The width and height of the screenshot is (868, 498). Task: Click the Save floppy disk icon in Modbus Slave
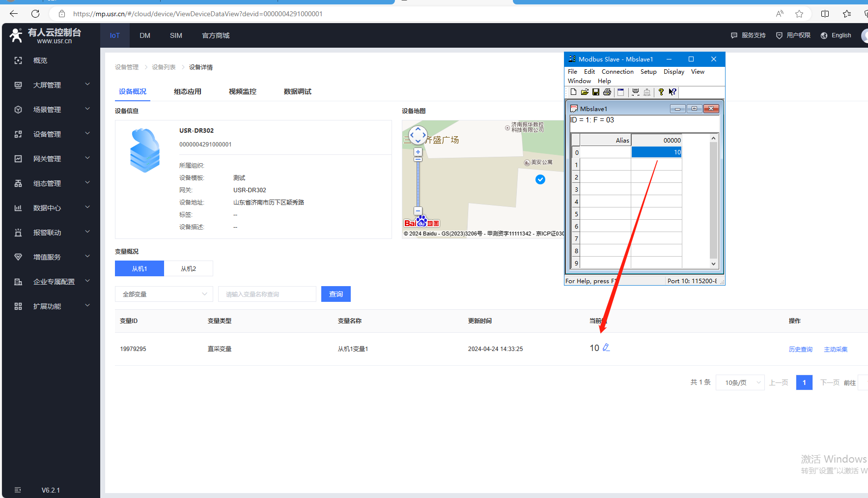point(596,92)
